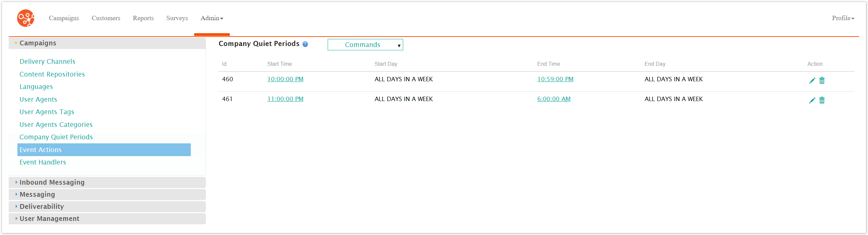Edit quiet period 461 with pencil icon

(812, 100)
